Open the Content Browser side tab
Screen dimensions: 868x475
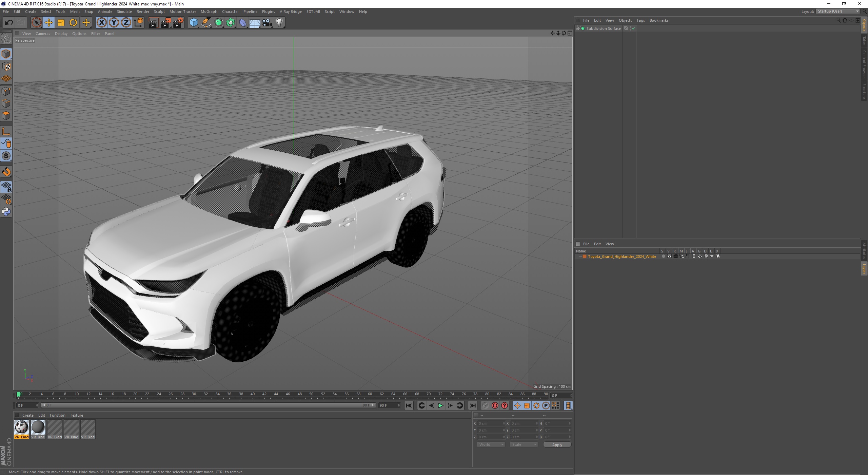point(864,64)
